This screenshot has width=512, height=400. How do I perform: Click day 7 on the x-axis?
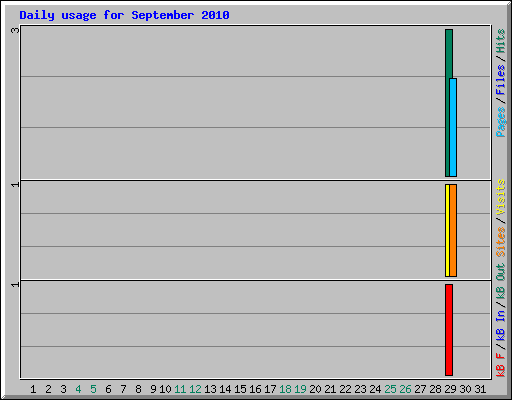[x=123, y=389]
